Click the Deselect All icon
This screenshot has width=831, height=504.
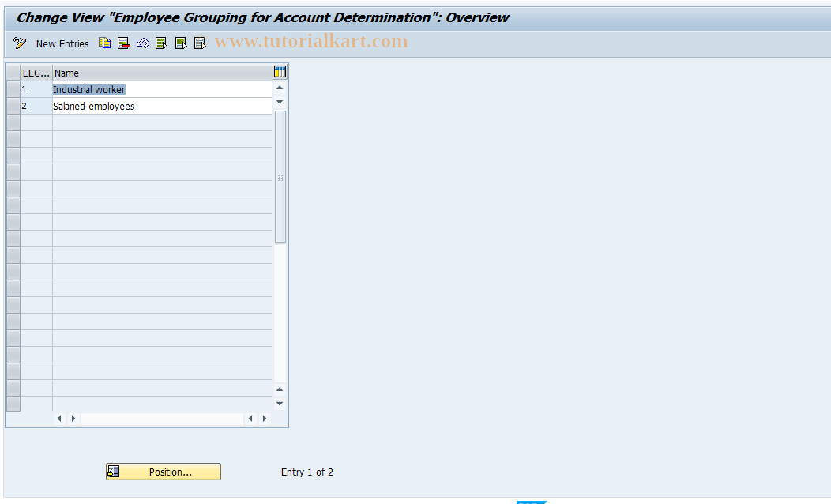tap(200, 43)
